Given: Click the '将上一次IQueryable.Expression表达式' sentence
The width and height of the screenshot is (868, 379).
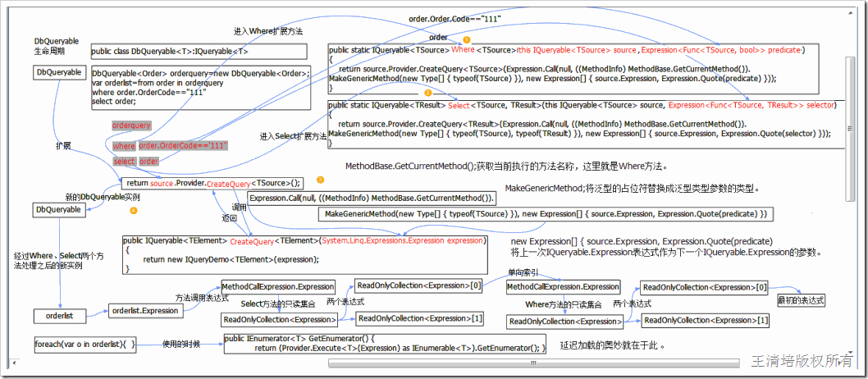Looking at the screenshot, I should 666,253.
